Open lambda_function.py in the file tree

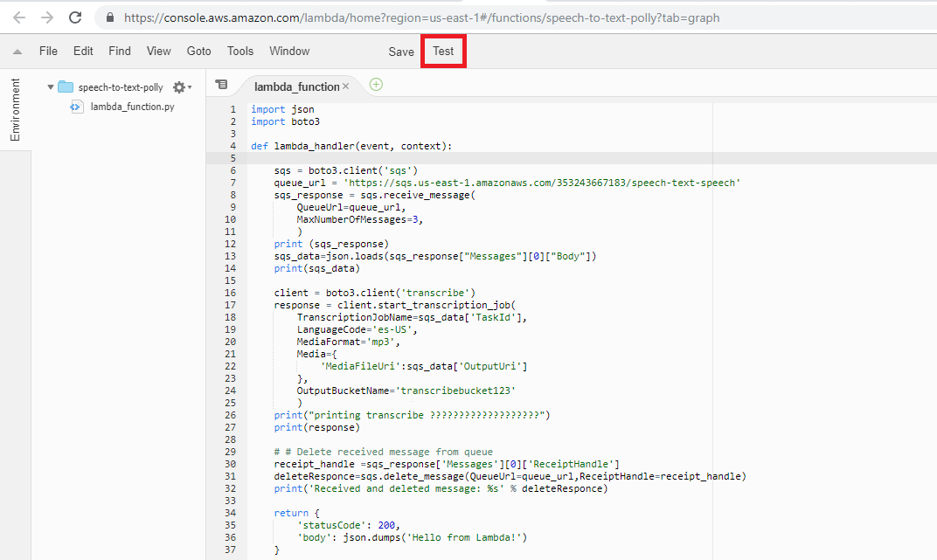coord(133,107)
